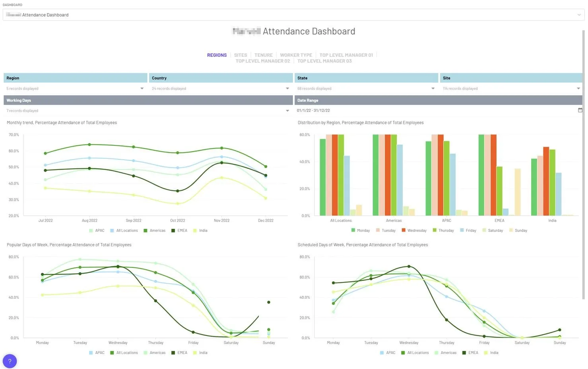Toggle Americas legend in Monthly trend chart
This screenshot has width=588, height=369.
155,231
